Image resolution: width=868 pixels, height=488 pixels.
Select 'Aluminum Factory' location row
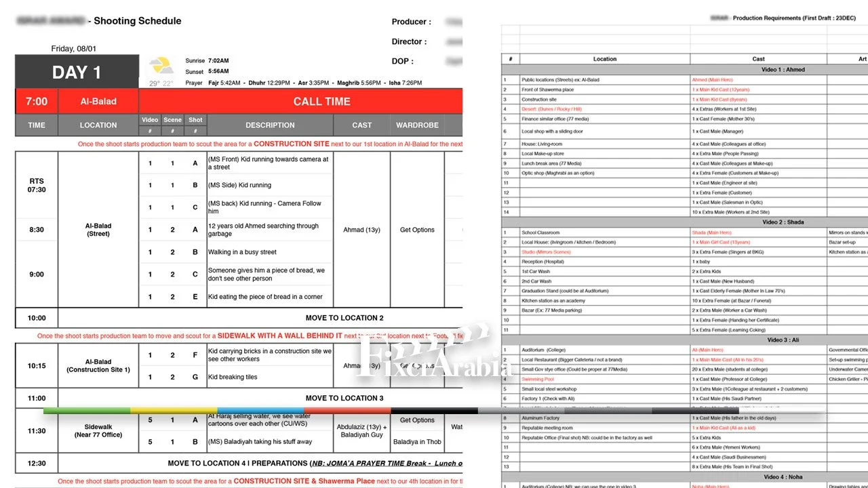pyautogui.click(x=540, y=418)
